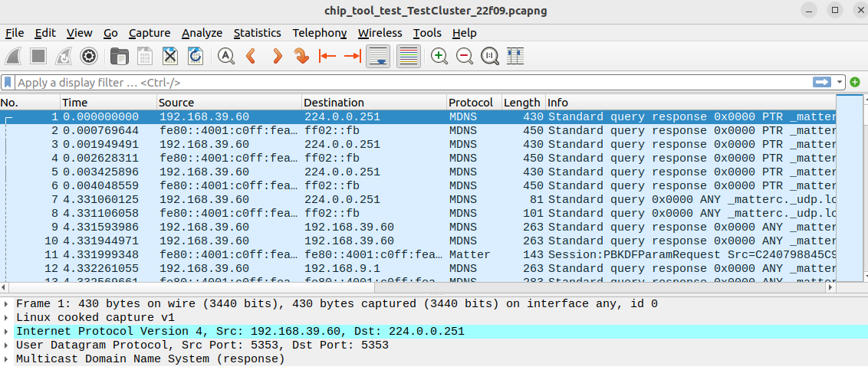
Task: Open the Statistics menu
Action: pos(257,33)
